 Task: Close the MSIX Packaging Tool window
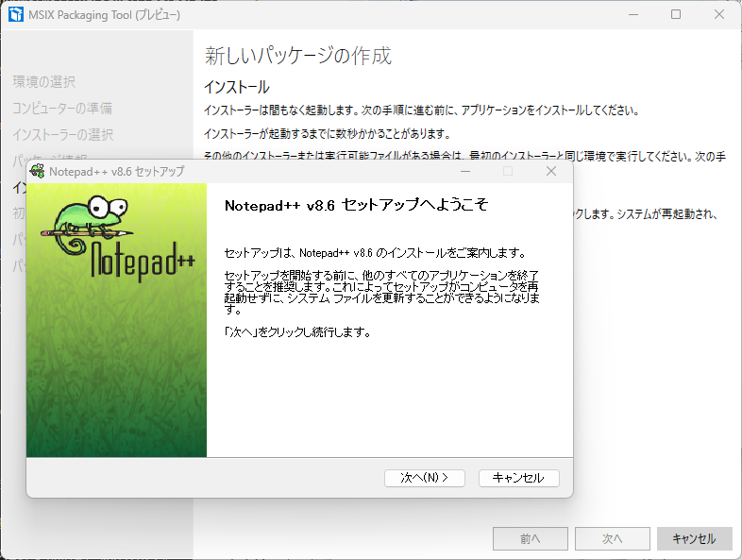click(719, 15)
